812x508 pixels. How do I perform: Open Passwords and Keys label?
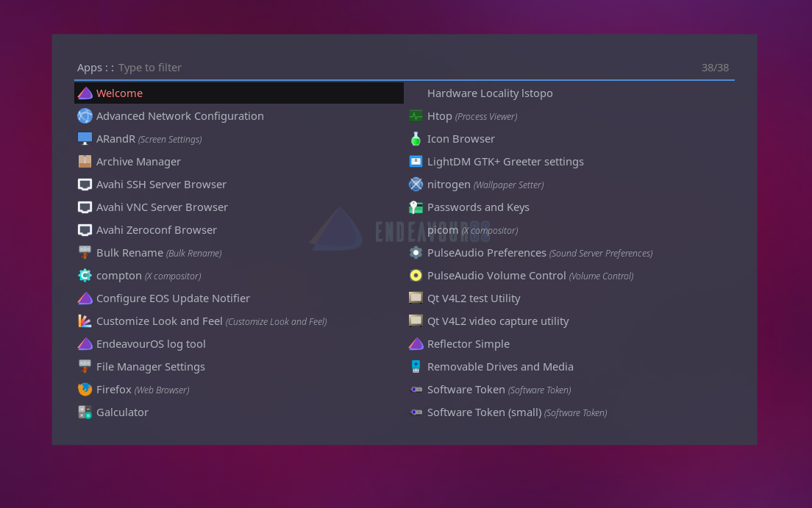tap(478, 207)
